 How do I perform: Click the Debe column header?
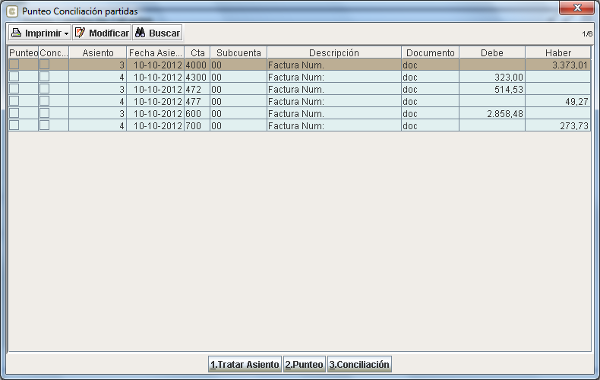click(492, 52)
